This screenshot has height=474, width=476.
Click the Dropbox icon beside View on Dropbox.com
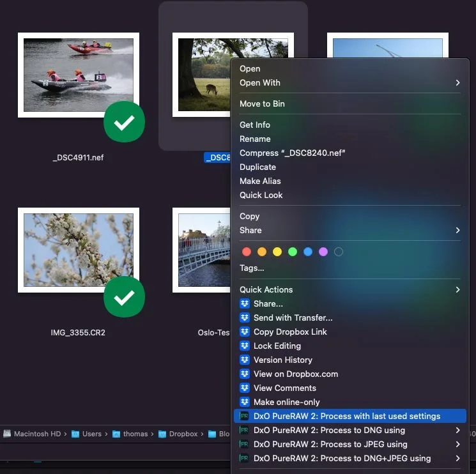tap(245, 374)
